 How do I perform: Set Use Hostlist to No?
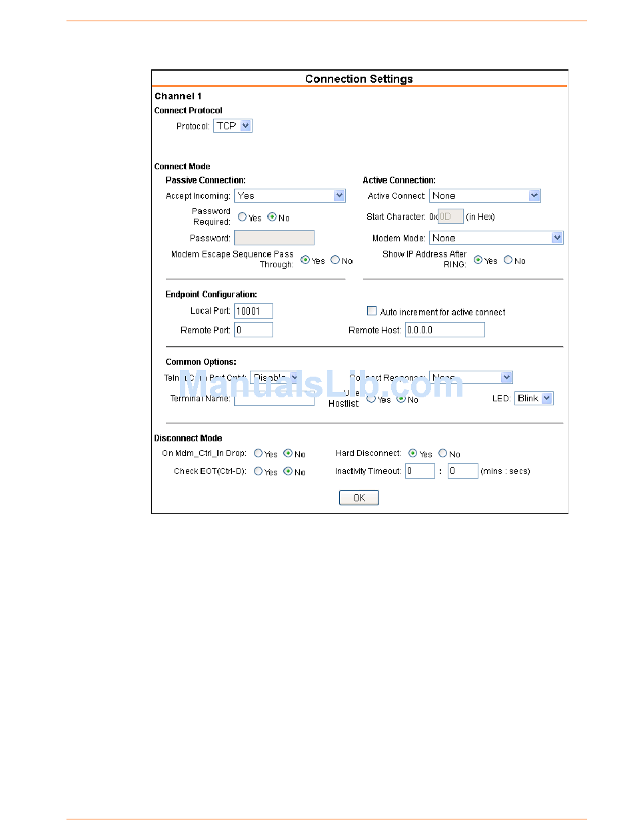(401, 399)
